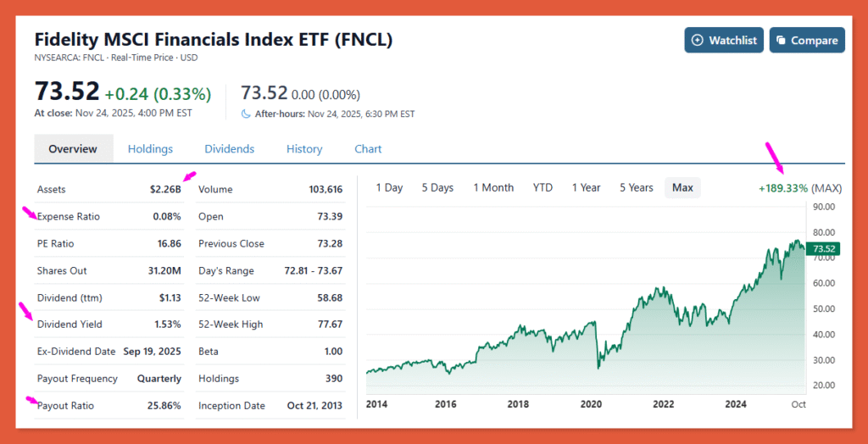The width and height of the screenshot is (868, 444).
Task: Select the 1 Day chart range
Action: click(389, 187)
